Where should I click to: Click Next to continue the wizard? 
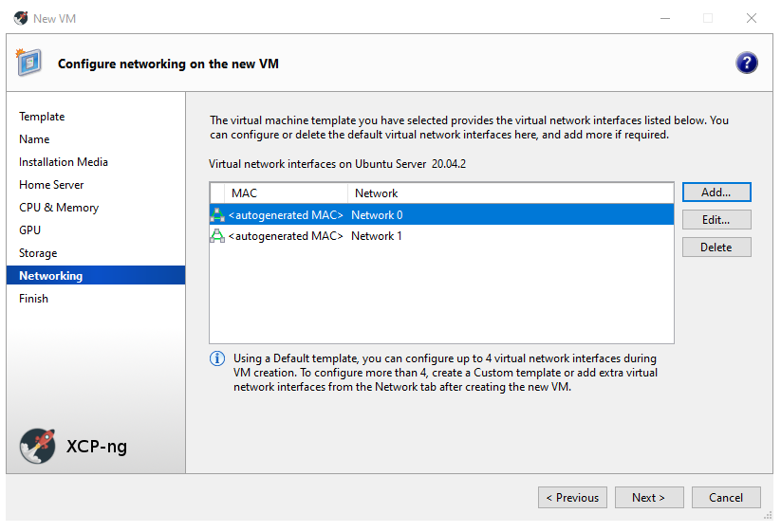(x=648, y=498)
